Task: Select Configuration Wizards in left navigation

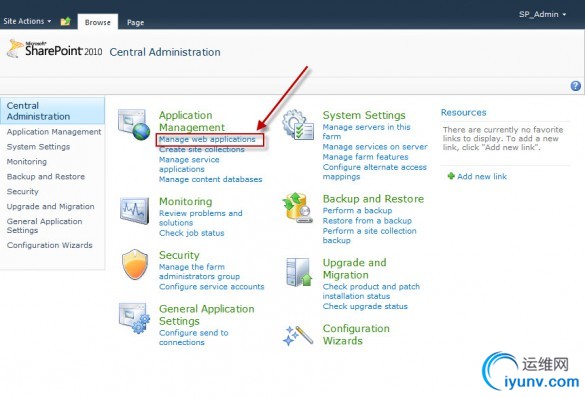Action: point(50,245)
